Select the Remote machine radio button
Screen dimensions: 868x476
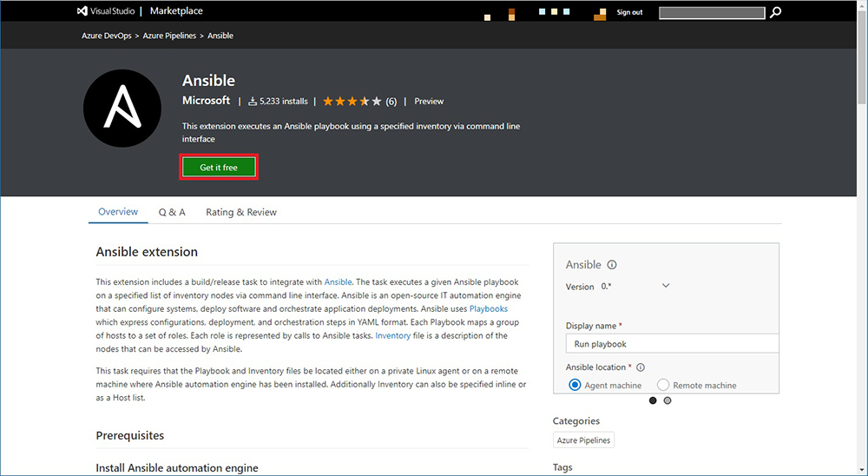pyautogui.click(x=662, y=385)
